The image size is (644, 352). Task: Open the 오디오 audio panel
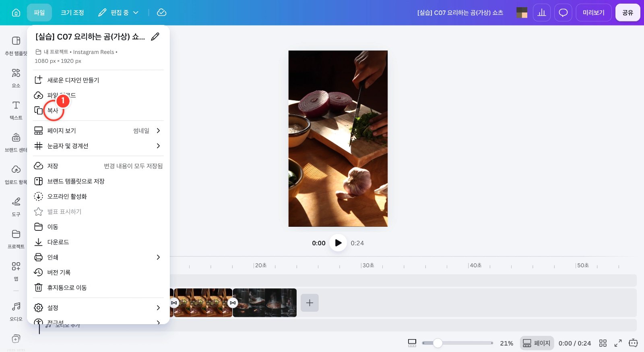click(x=16, y=312)
